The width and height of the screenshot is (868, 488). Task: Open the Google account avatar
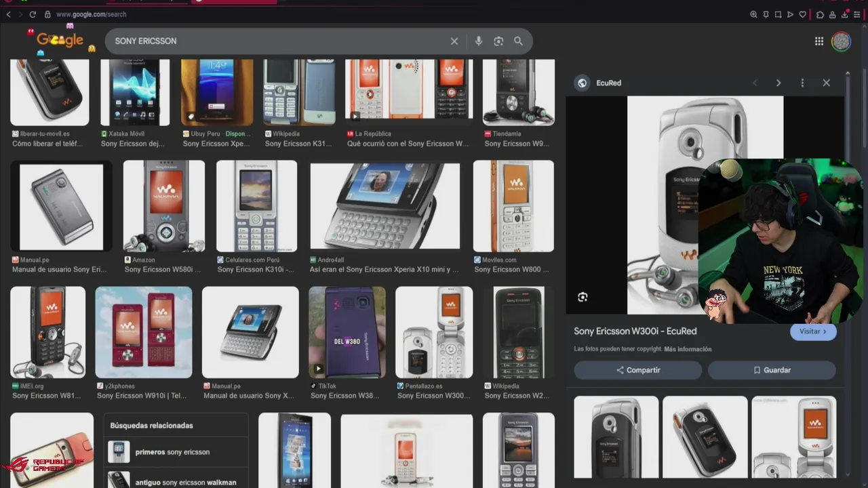pyautogui.click(x=842, y=41)
